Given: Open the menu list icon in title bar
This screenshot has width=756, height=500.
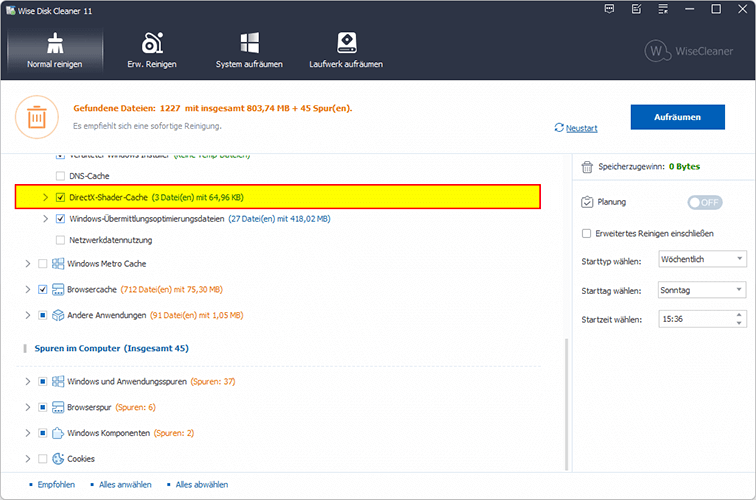Looking at the screenshot, I should (x=663, y=9).
